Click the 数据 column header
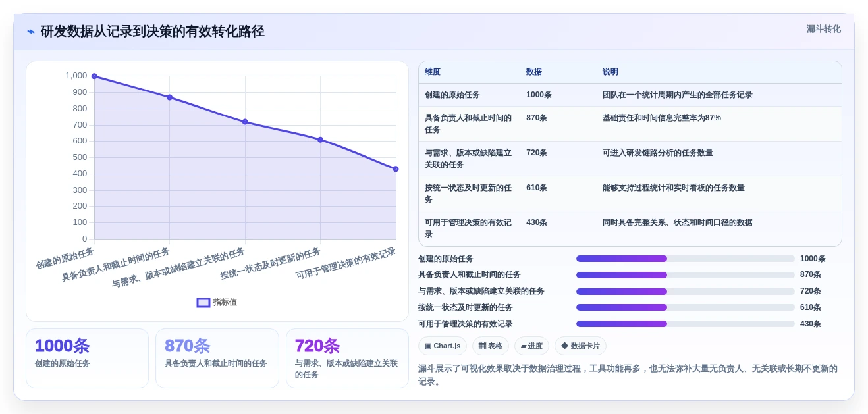Image resolution: width=868 pixels, height=414 pixels. [534, 72]
